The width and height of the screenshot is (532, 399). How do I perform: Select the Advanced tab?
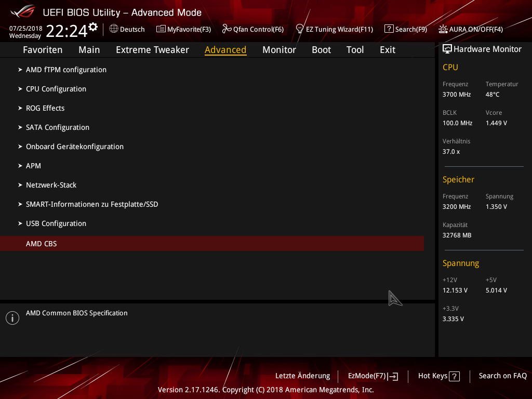point(225,50)
